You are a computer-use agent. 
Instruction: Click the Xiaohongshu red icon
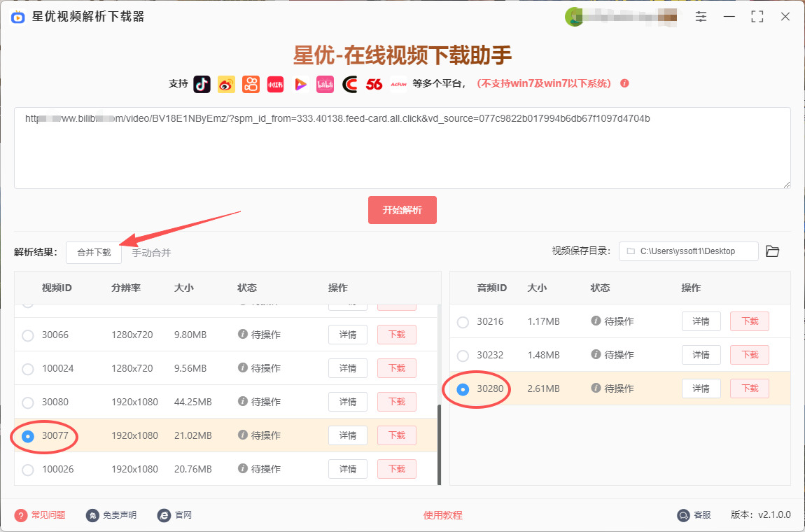click(276, 84)
